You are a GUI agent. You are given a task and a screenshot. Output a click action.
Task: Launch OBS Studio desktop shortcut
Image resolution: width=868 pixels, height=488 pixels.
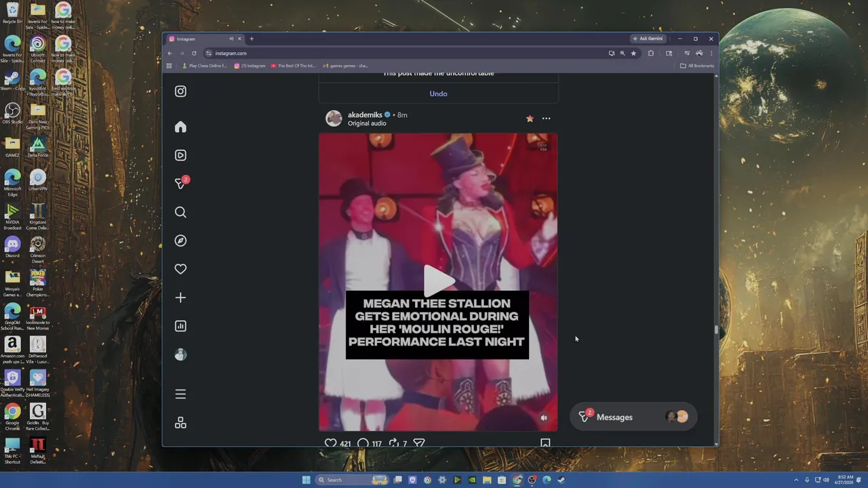tap(12, 113)
